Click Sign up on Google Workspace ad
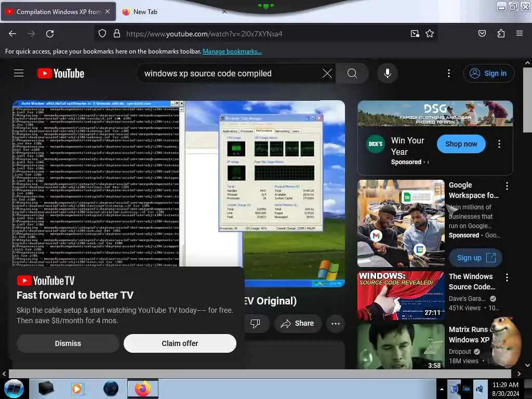 475,258
